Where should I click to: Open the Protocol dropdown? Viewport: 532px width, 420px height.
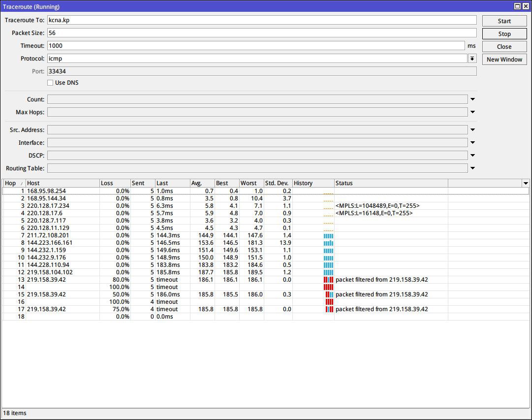[x=472, y=59]
